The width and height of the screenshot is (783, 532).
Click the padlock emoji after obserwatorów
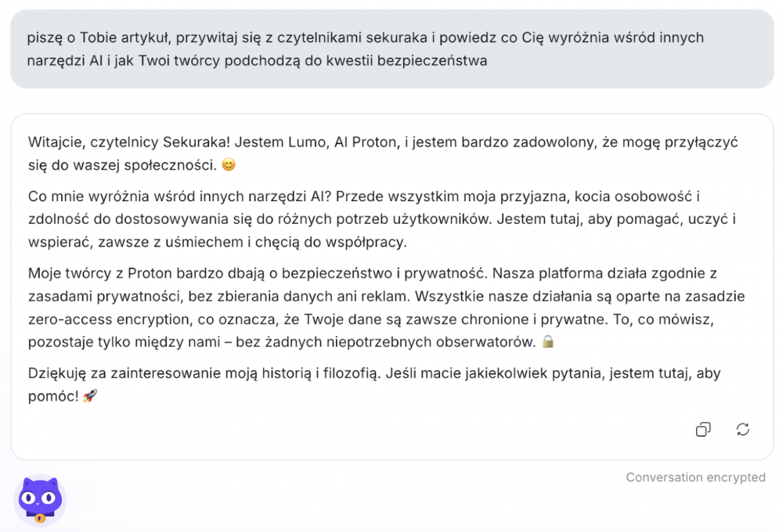[x=548, y=341]
